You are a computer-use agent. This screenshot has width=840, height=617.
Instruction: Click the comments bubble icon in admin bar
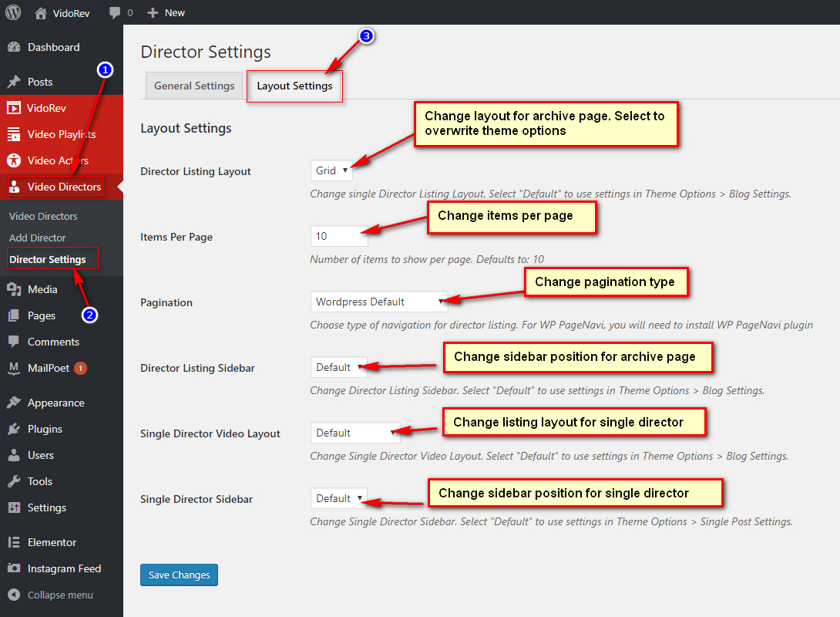[115, 12]
